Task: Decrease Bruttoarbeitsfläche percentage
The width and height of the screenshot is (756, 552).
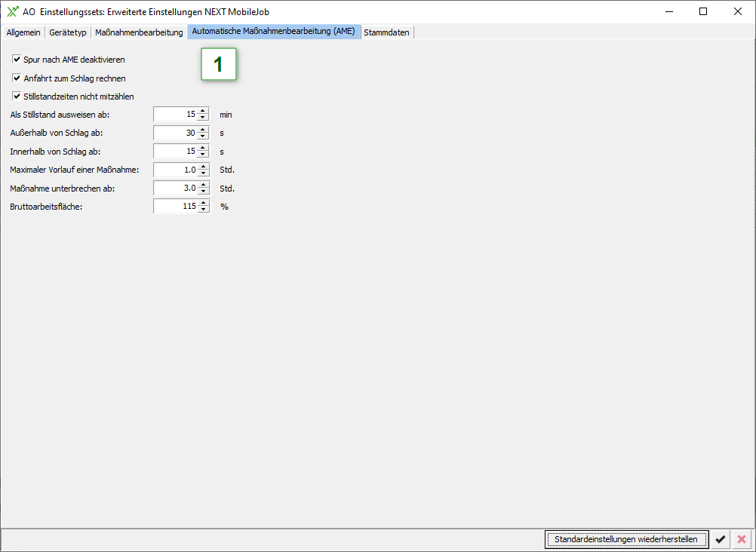Action: tap(203, 210)
